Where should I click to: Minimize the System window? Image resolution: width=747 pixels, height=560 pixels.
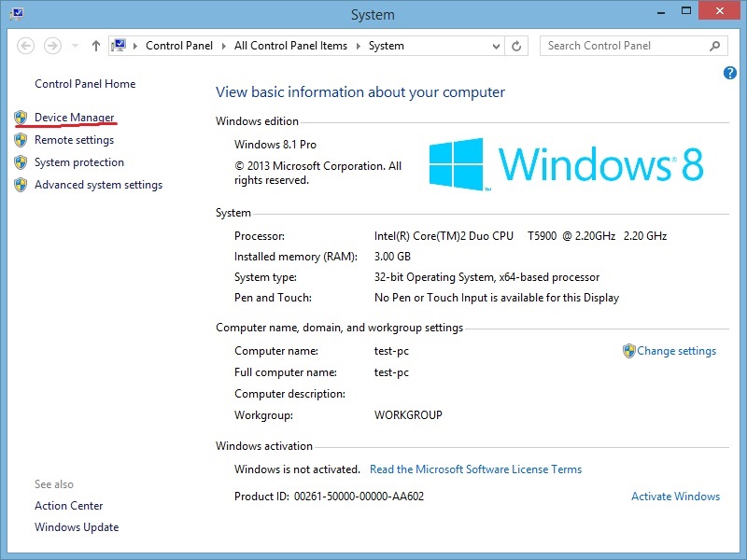click(661, 12)
